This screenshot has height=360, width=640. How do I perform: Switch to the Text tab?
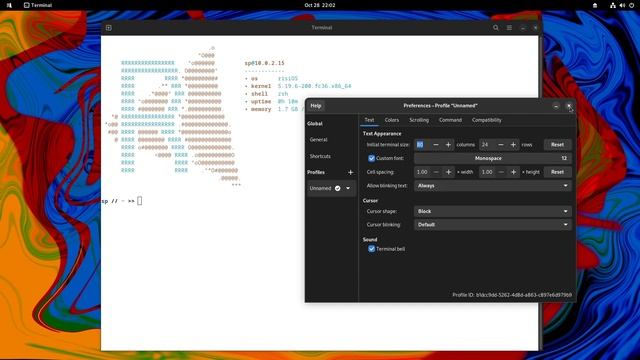click(x=369, y=120)
